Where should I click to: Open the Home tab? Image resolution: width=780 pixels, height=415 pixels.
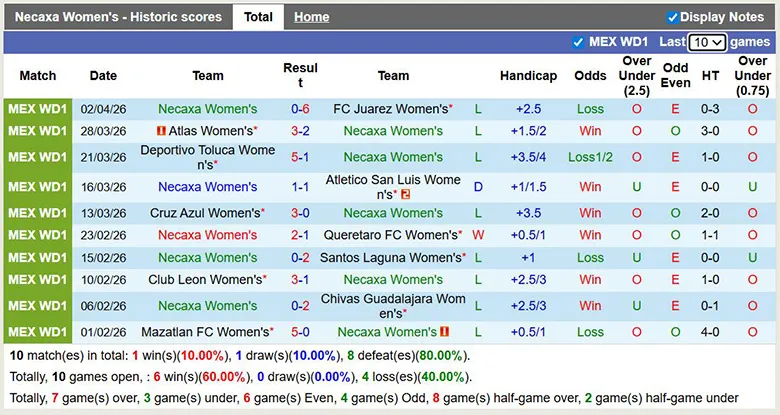(312, 17)
